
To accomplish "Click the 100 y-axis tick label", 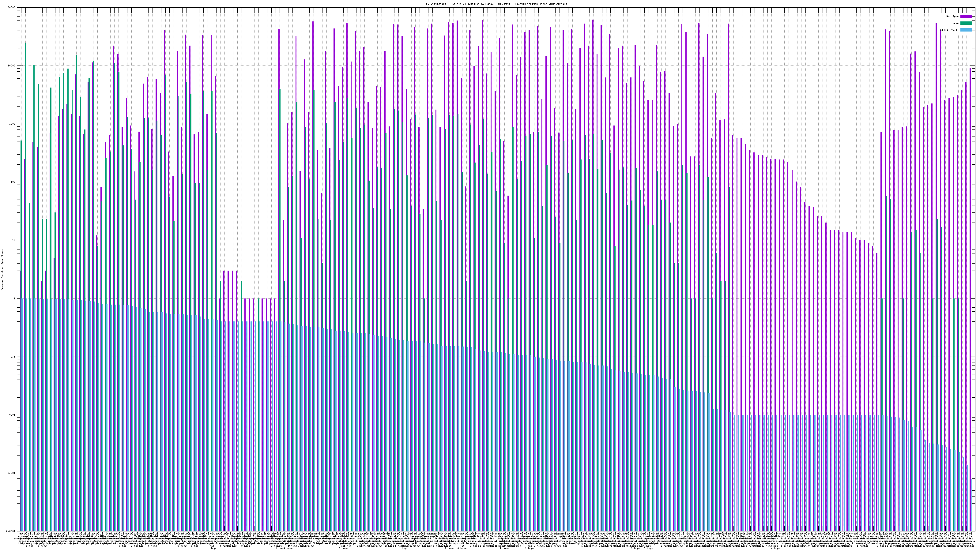I will click(x=13, y=182).
